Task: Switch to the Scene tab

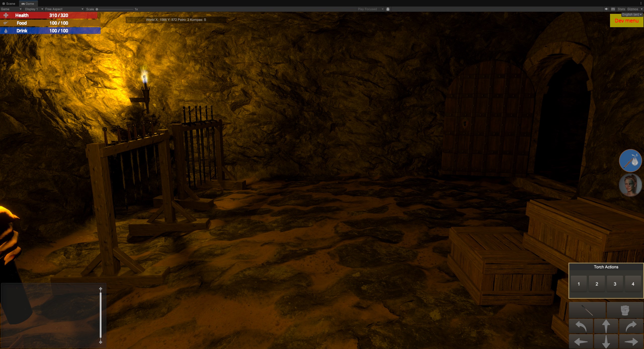Action: (9, 4)
